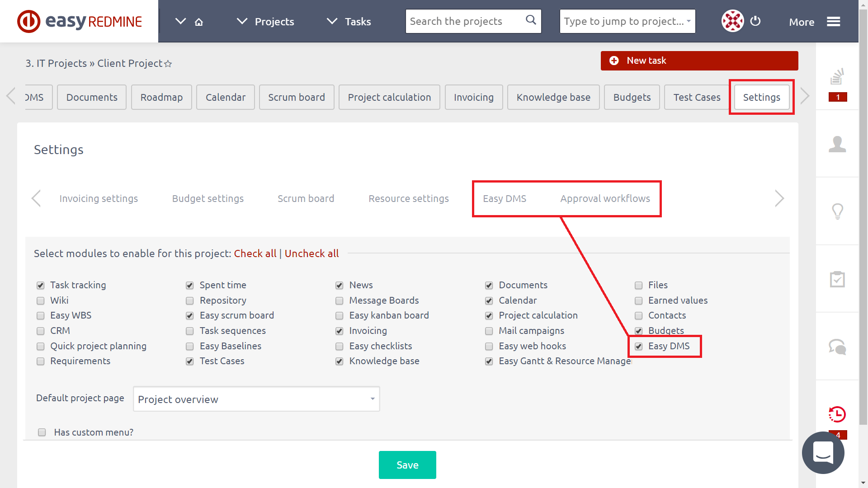This screenshot has width=868, height=488.
Task: Enable Easy kanban board checkbox
Action: (340, 316)
